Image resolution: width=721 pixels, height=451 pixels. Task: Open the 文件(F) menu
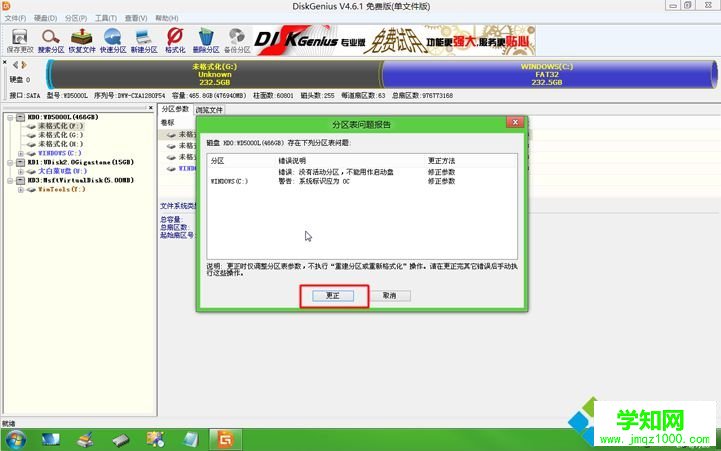coord(15,18)
